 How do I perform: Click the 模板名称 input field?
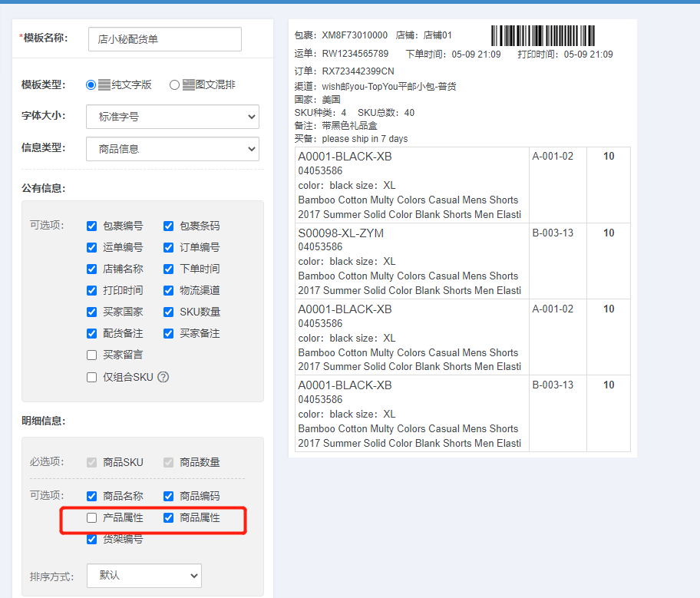165,39
